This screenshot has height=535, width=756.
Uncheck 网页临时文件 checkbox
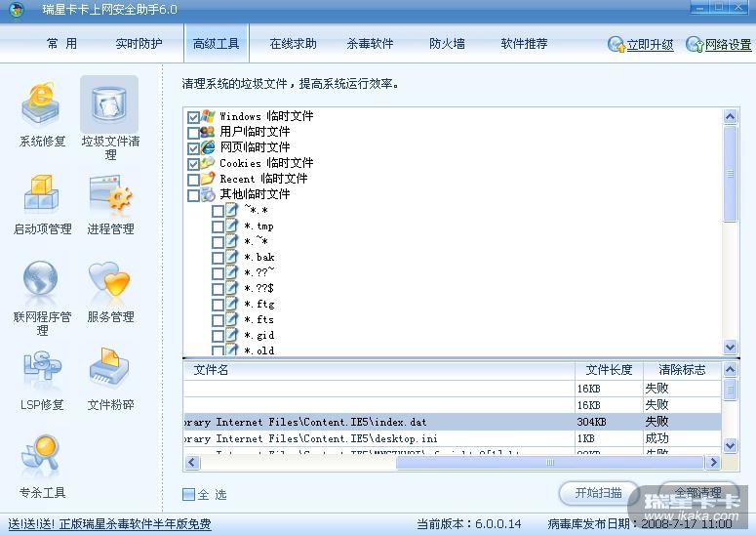193,148
